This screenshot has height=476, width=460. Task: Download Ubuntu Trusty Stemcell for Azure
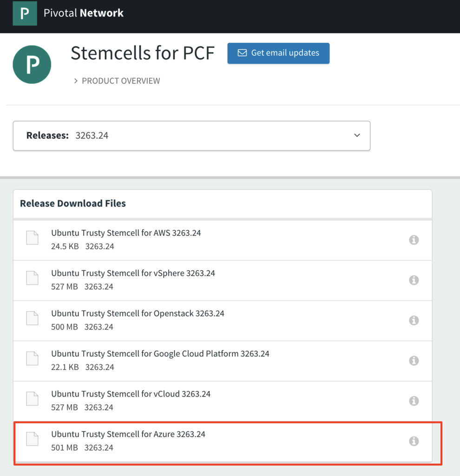point(128,434)
